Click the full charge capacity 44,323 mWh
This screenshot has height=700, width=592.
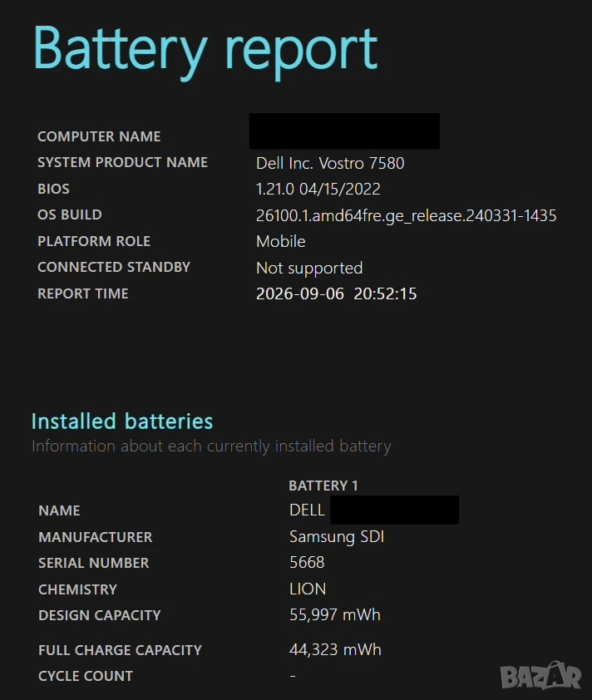335,649
